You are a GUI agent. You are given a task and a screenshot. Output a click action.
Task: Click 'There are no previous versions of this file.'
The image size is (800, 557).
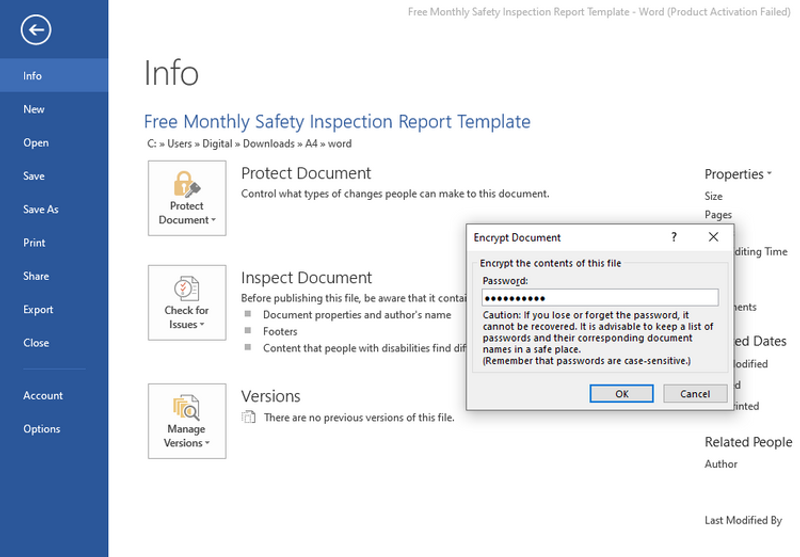[x=359, y=417]
